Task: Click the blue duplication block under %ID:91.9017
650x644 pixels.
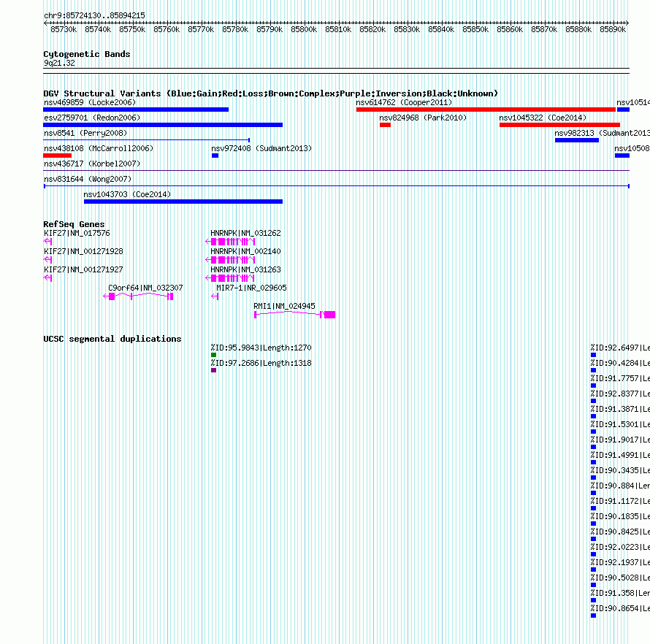Action: [593, 447]
